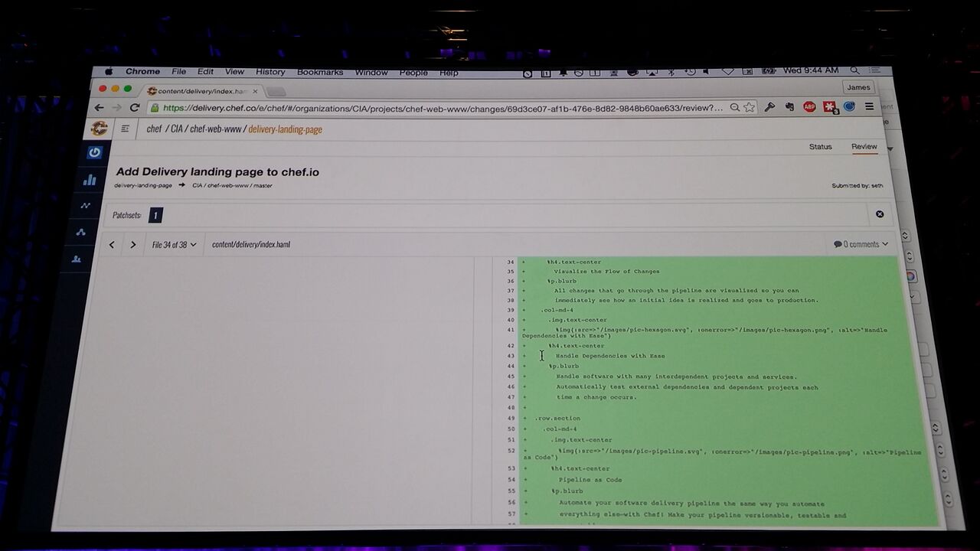Click the content/delivery/index.haml file path
This screenshot has height=551, width=980.
coord(251,245)
